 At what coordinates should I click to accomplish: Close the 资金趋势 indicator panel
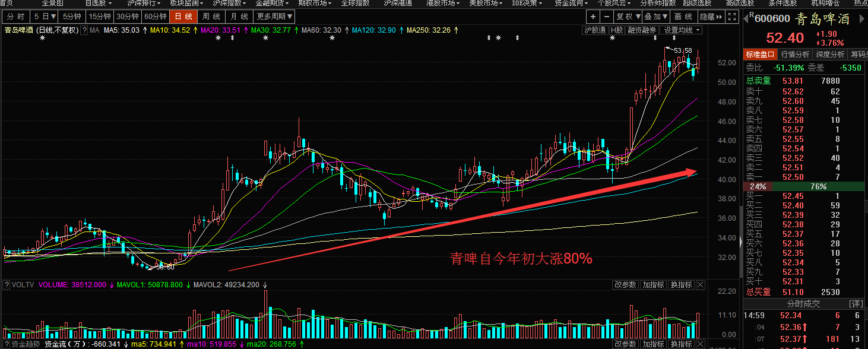[700, 344]
